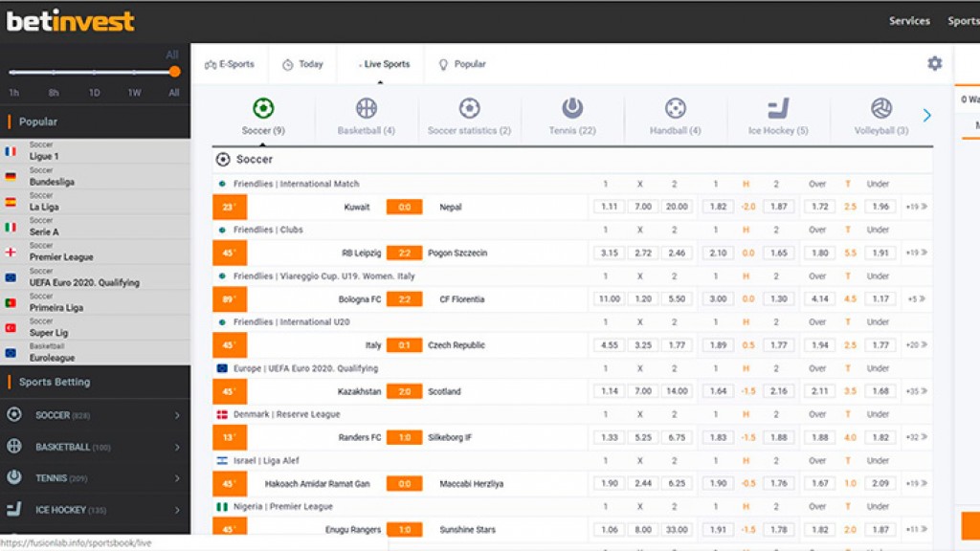This screenshot has width=980, height=551.
Task: Click the 1.11 odds for Kuwait
Action: tap(607, 206)
